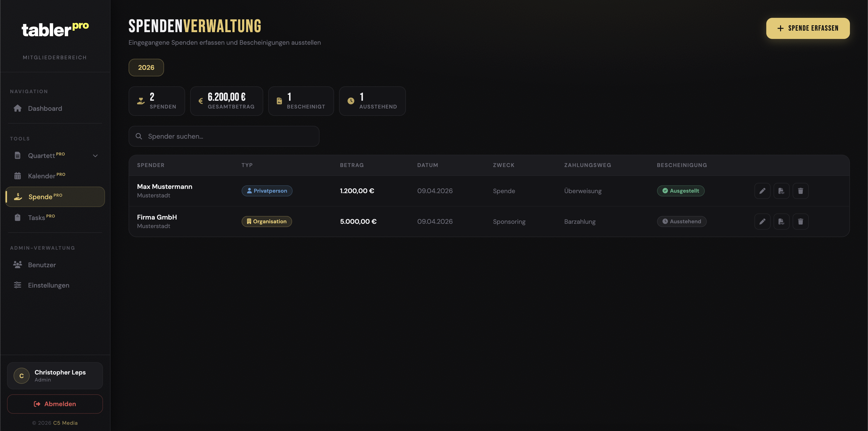The image size is (868, 431).
Task: Click edit pencil icon for Firma GmbH
Action: tap(762, 221)
